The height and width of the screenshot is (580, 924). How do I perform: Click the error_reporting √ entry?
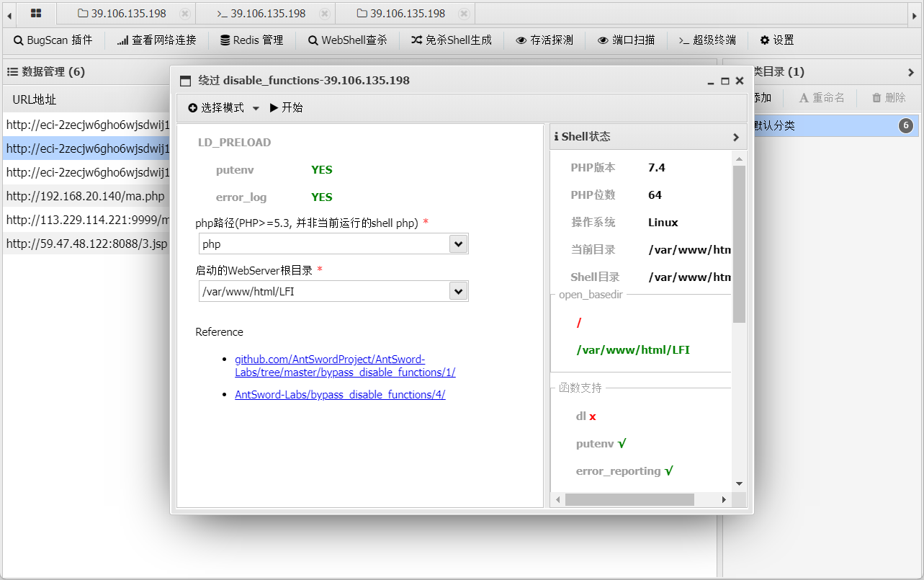pyautogui.click(x=624, y=471)
